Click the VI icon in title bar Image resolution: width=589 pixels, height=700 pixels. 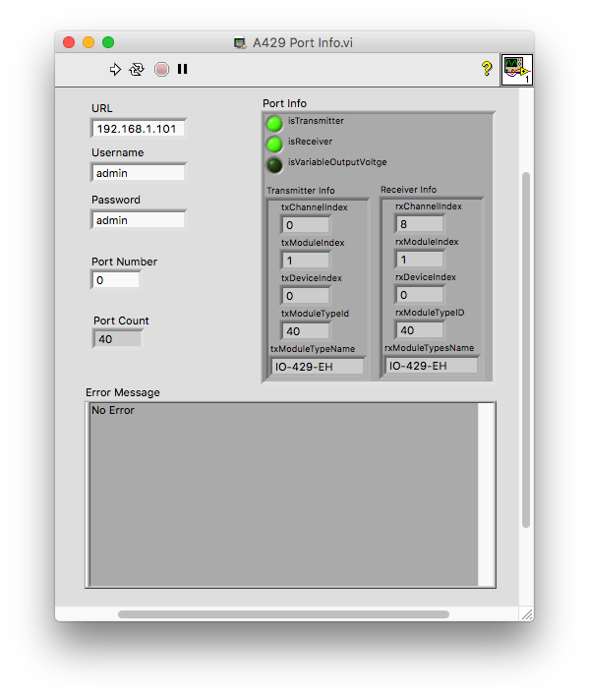(240, 43)
